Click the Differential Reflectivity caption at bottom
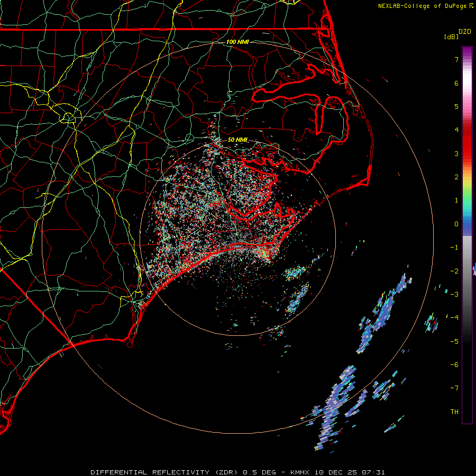476x476 pixels. pyautogui.click(x=237, y=472)
